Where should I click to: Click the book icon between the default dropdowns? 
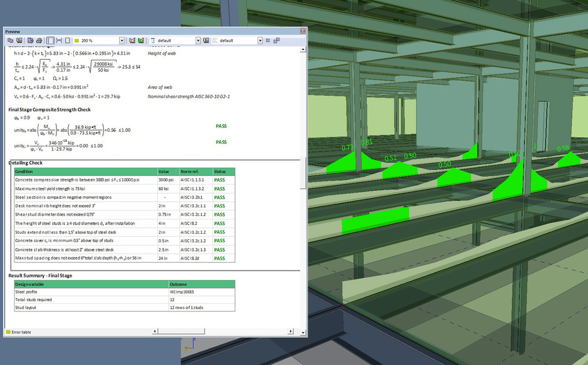point(206,41)
